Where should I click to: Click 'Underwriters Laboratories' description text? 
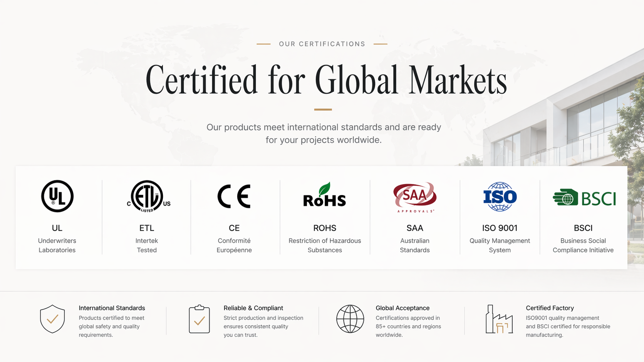coord(57,245)
